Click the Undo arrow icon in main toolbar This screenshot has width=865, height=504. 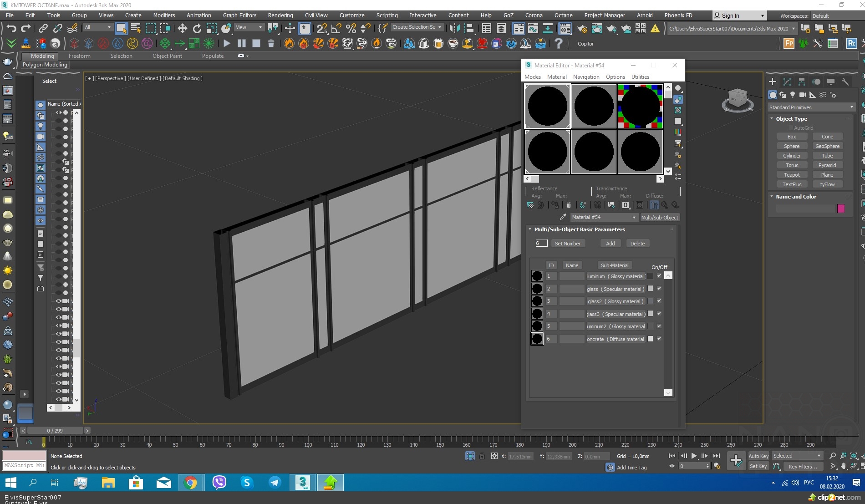point(11,29)
